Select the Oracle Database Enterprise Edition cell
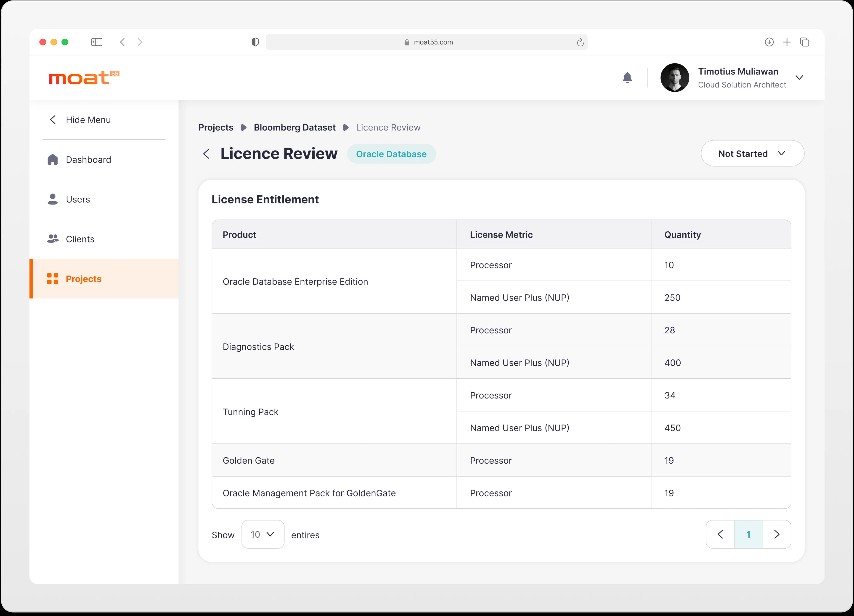The width and height of the screenshot is (854, 616). [x=334, y=281]
